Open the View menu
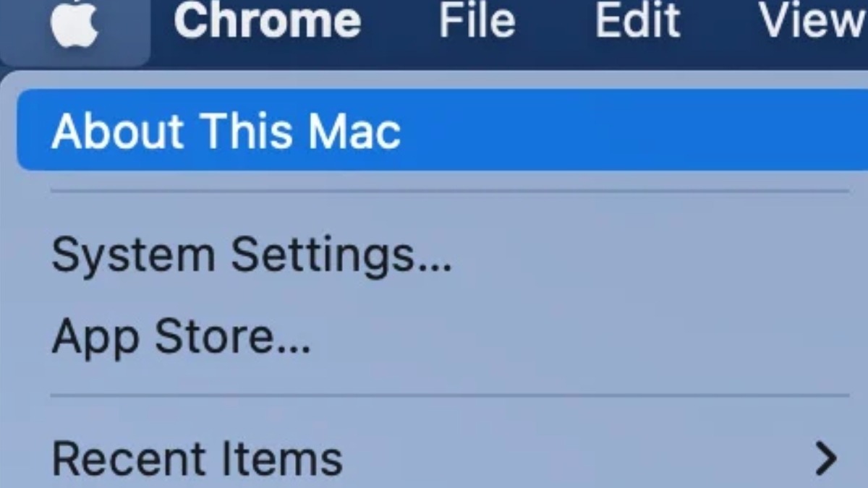Viewport: 868px width, 488px height. (813, 20)
